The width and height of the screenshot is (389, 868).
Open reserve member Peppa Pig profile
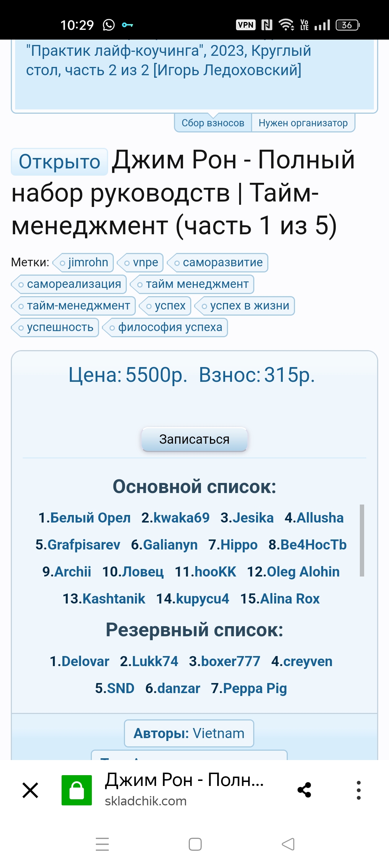[x=249, y=688]
